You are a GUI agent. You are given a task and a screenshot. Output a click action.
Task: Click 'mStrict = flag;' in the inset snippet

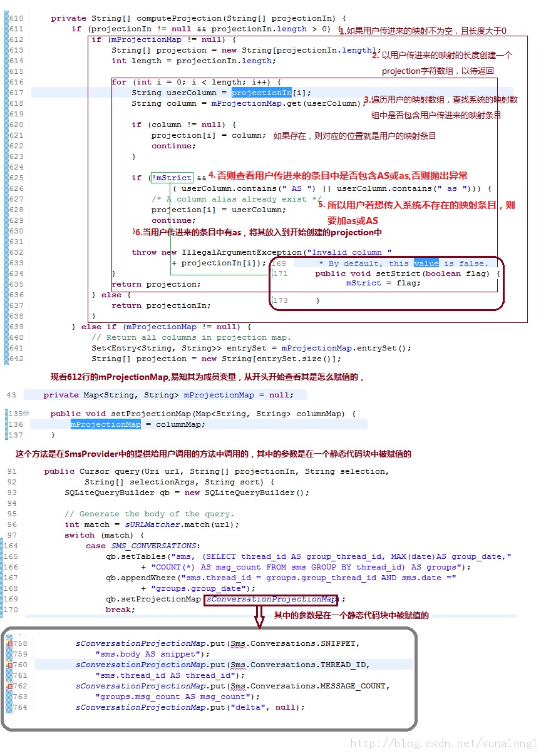pyautogui.click(x=384, y=283)
